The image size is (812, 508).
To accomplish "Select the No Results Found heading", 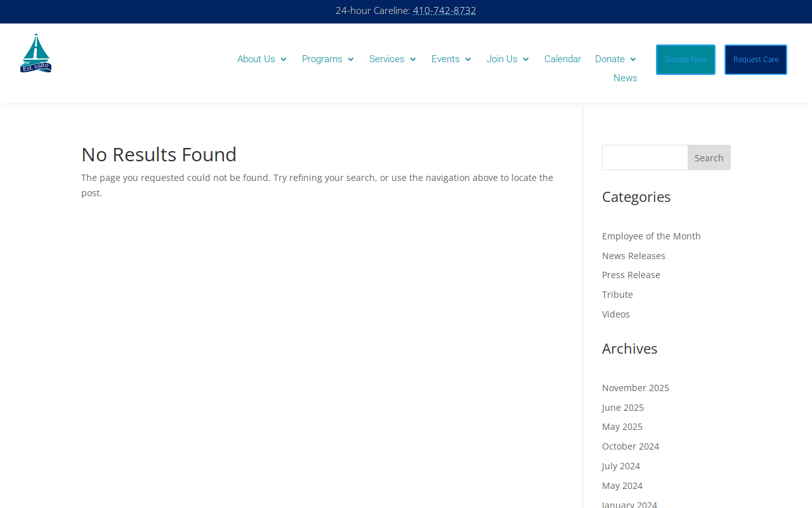I will click(159, 154).
